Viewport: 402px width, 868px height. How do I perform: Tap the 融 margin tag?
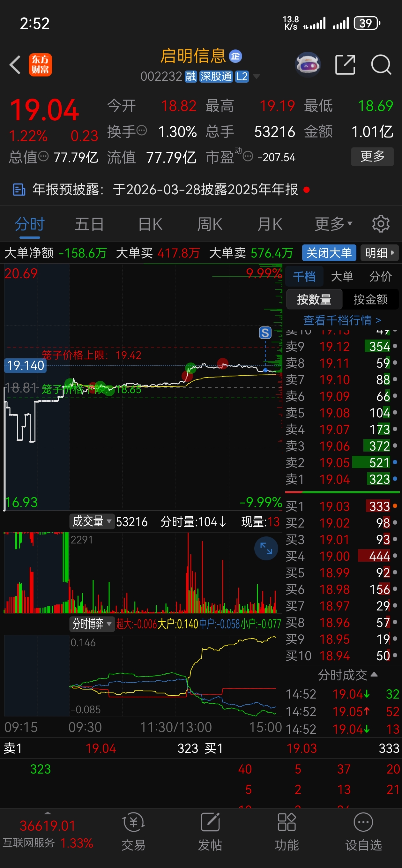coord(191,77)
